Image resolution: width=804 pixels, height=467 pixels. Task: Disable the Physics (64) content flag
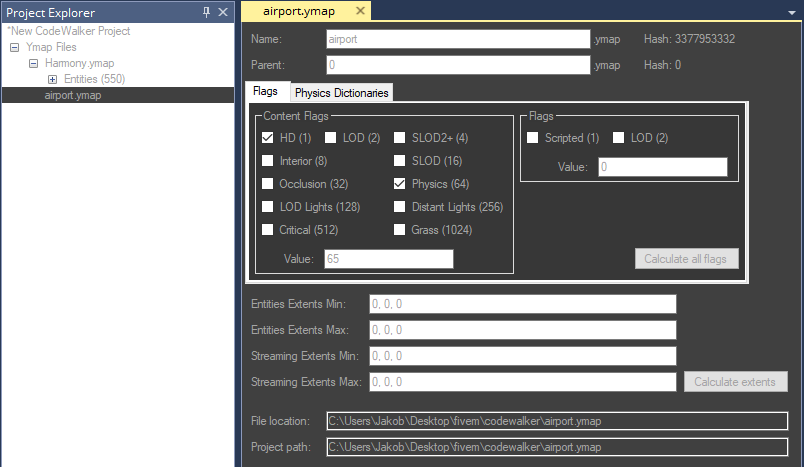click(x=400, y=184)
